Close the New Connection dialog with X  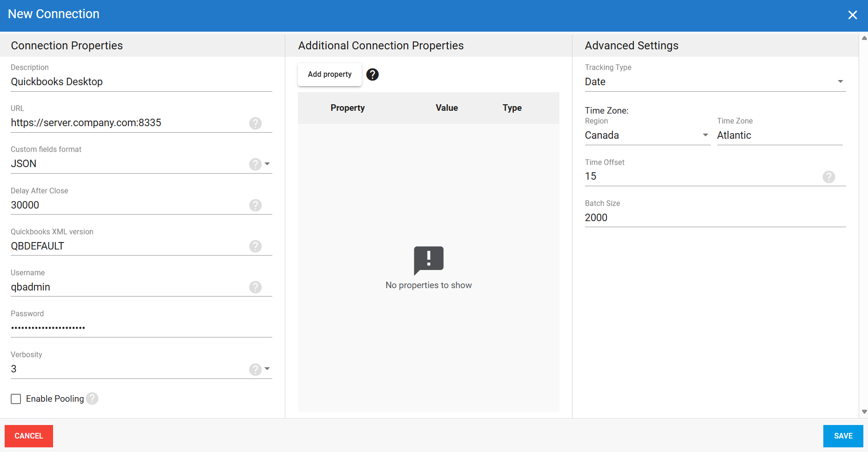click(x=853, y=15)
